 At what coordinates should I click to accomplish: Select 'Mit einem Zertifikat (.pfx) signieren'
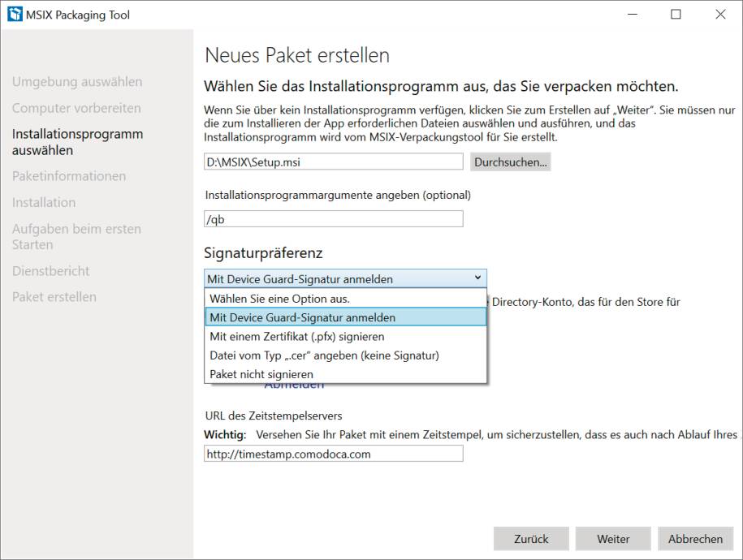tap(345, 336)
